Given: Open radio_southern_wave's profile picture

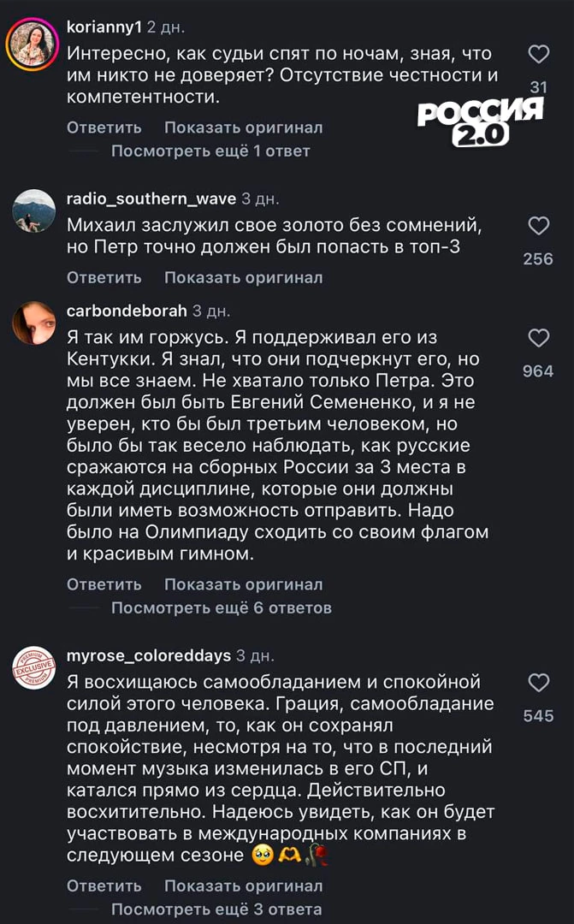Looking at the screenshot, I should coord(33,210).
